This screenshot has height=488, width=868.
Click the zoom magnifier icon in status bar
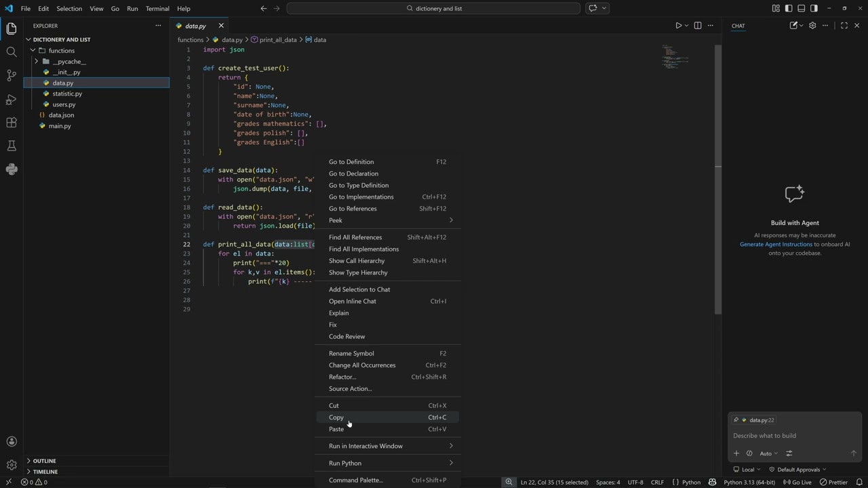coord(509,483)
